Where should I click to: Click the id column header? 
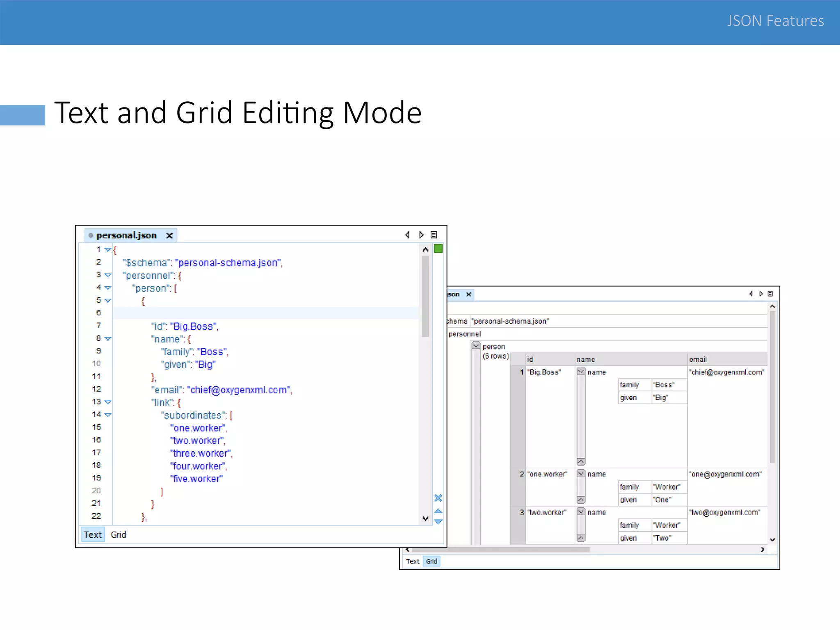pyautogui.click(x=550, y=359)
